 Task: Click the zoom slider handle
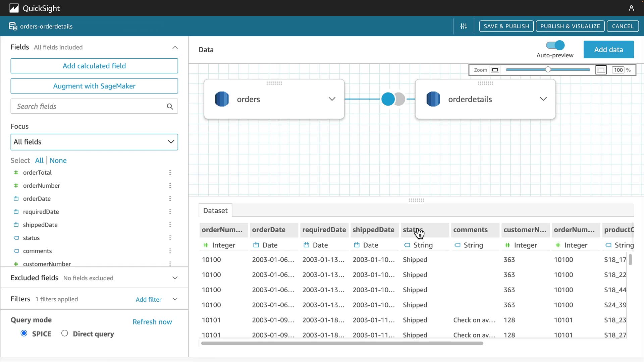coord(548,70)
